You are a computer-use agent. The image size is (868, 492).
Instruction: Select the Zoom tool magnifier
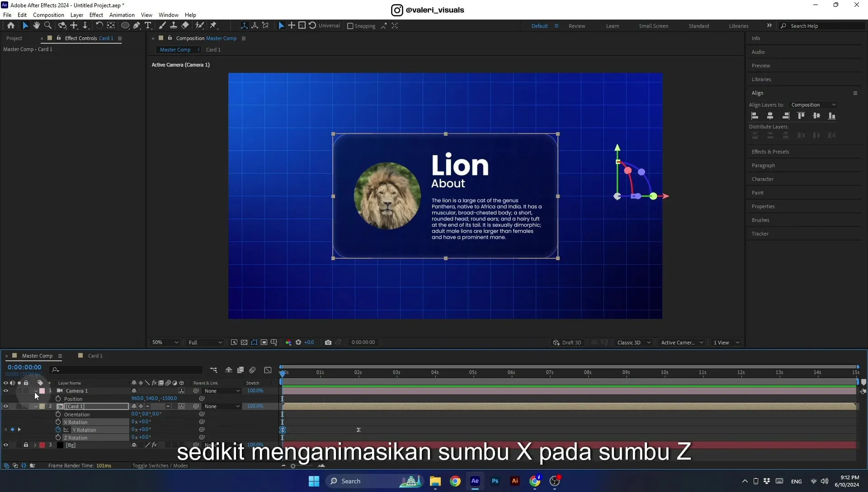click(x=48, y=26)
